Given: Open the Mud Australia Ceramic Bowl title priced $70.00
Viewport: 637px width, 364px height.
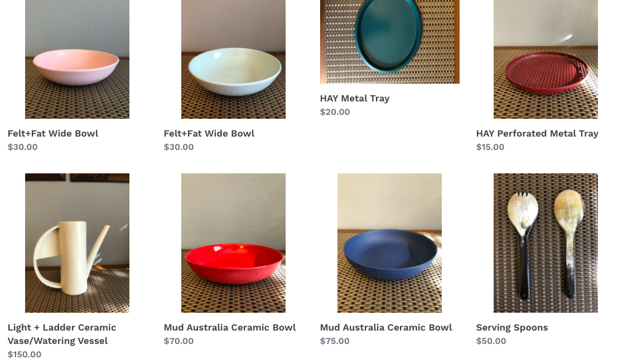Looking at the screenshot, I should [x=229, y=327].
